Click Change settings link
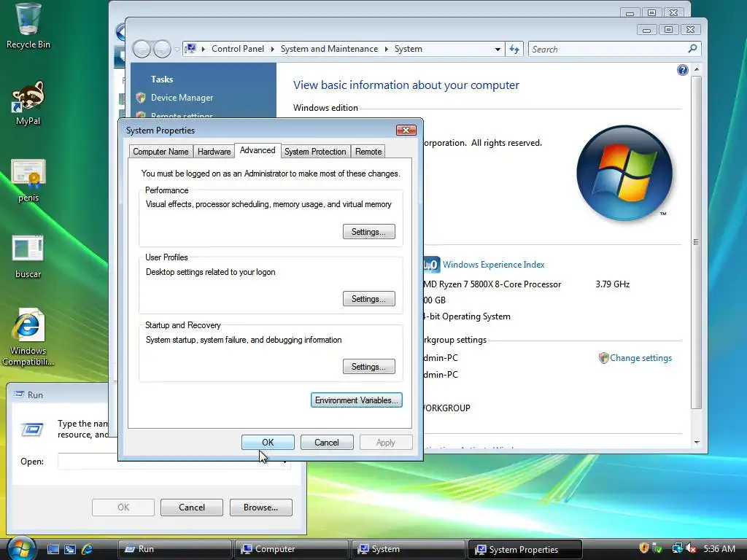747x560 pixels. 640,358
